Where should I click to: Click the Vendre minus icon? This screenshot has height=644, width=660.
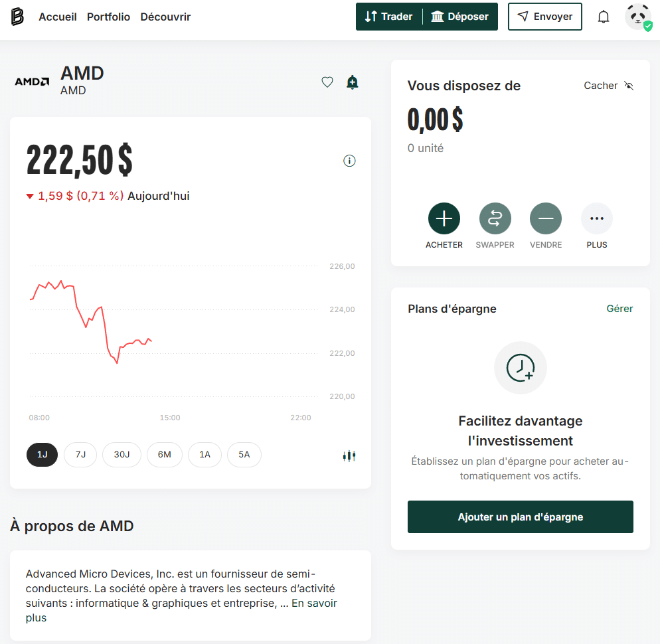(546, 218)
